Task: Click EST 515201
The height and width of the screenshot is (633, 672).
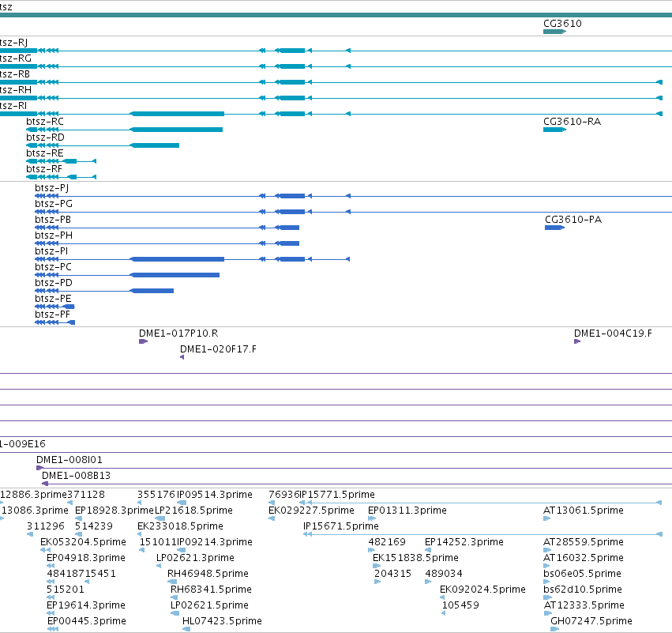Action: tap(66, 590)
